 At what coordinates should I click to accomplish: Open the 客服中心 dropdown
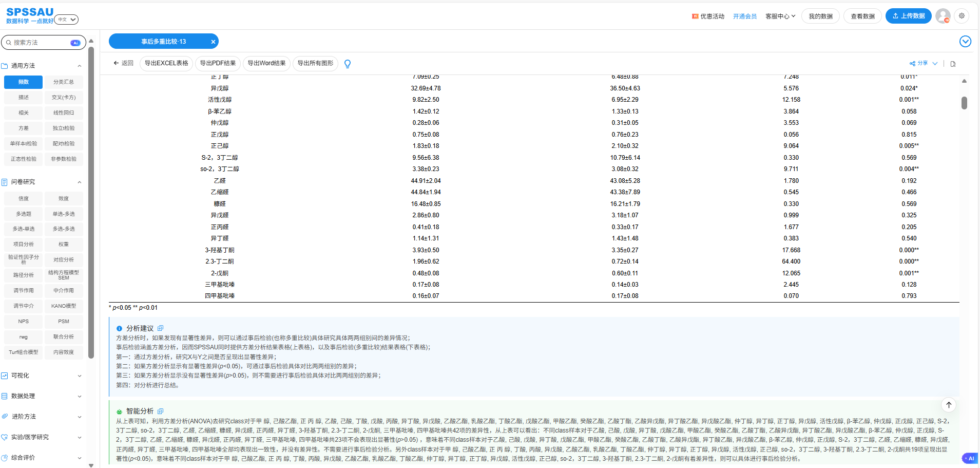pos(780,16)
